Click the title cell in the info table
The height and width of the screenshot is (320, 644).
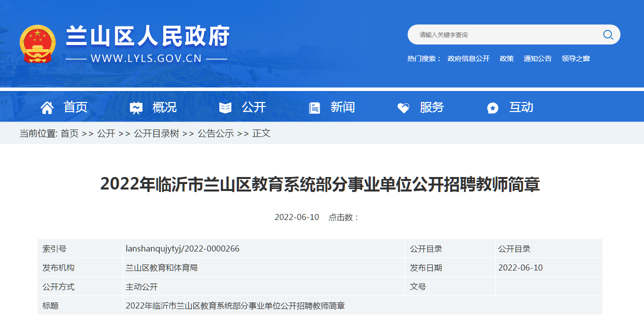(x=235, y=305)
